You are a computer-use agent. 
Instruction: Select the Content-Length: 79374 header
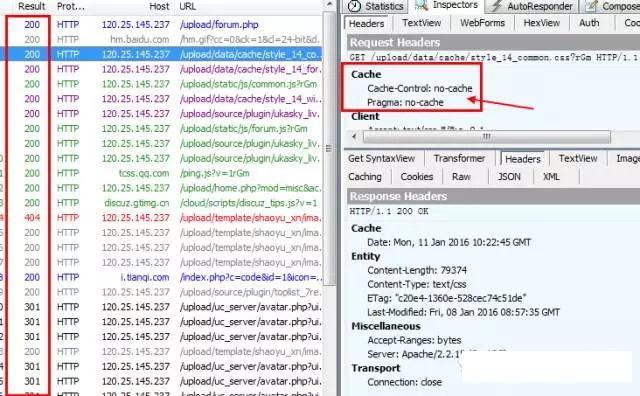click(417, 270)
